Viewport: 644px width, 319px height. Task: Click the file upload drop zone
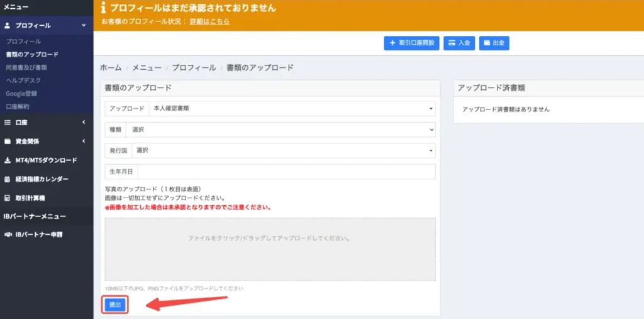270,249
